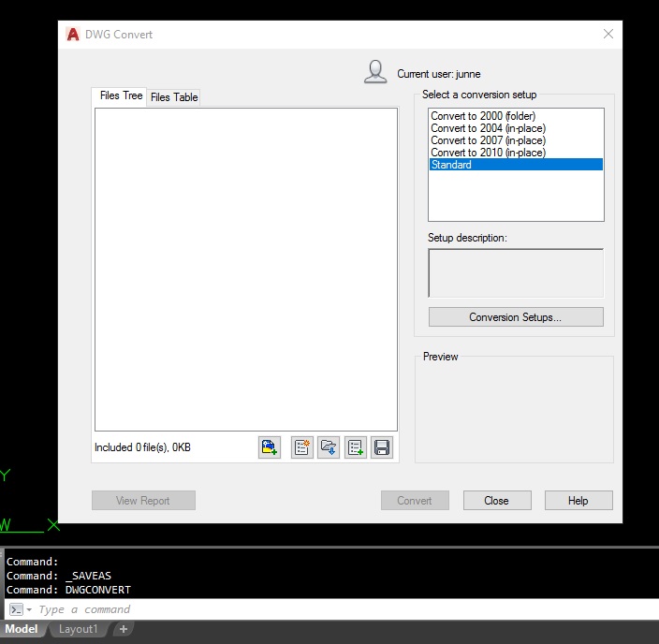
Task: Click the Help button
Action: coord(578,500)
